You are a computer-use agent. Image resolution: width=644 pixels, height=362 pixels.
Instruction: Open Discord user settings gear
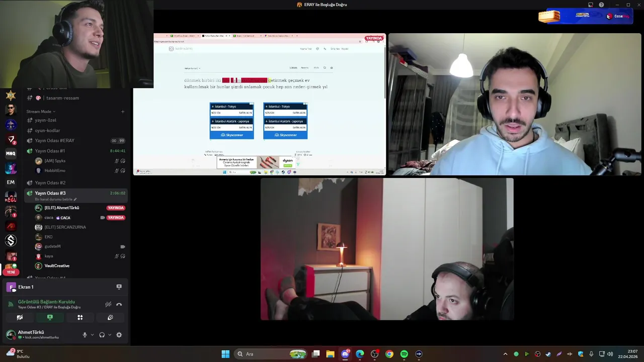coord(119,335)
